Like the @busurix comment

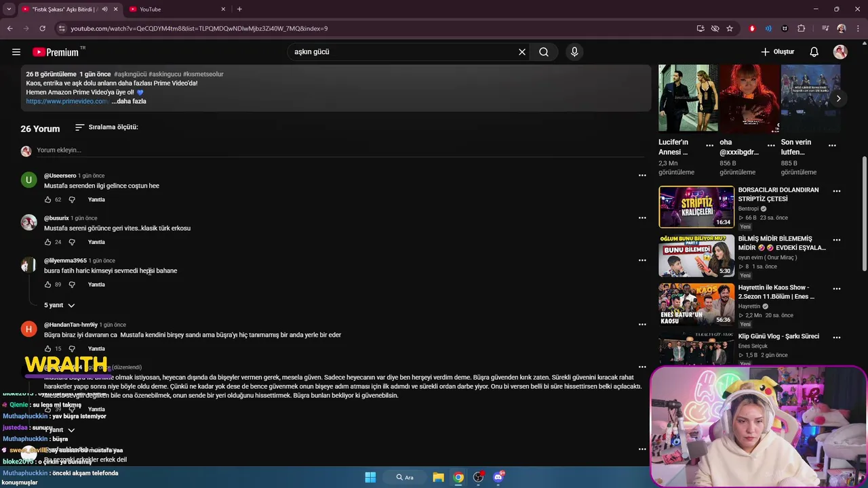47,242
